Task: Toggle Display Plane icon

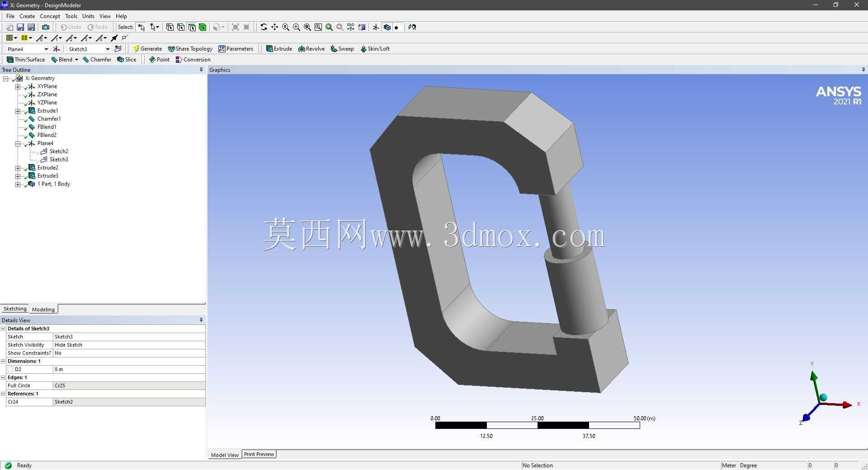Action: (376, 27)
